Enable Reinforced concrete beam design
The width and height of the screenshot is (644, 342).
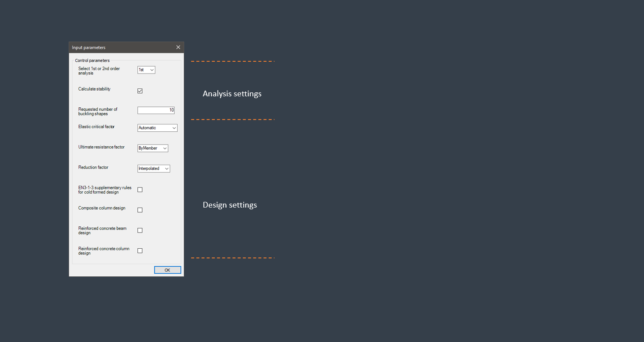(x=140, y=230)
